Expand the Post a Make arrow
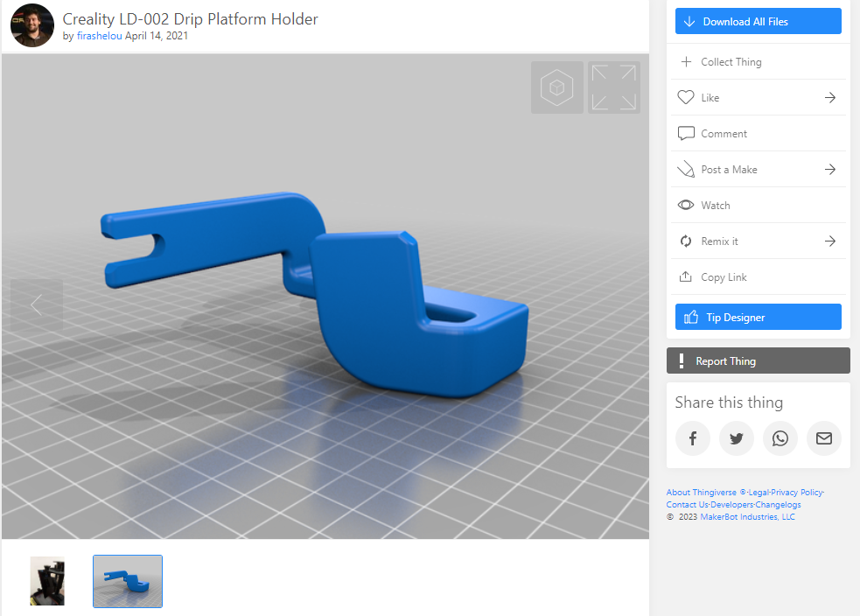Image resolution: width=860 pixels, height=616 pixels. click(x=829, y=170)
